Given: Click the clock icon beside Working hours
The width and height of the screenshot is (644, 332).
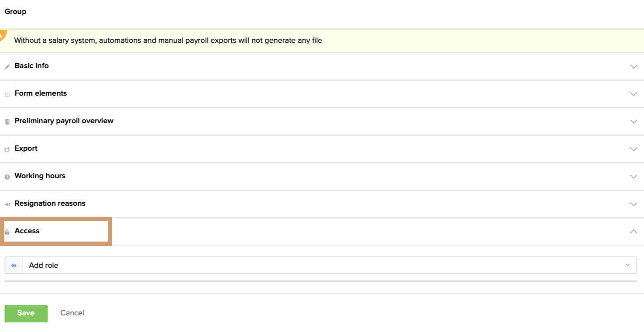Looking at the screenshot, I should coord(7,177).
